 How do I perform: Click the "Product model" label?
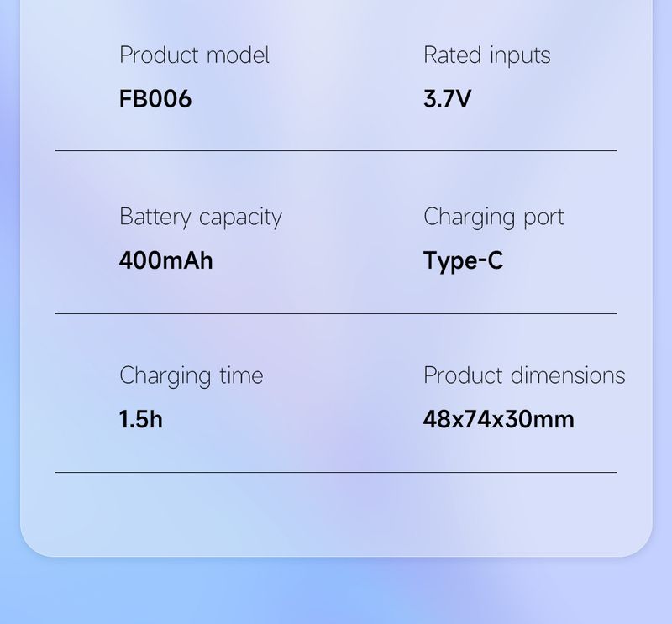[x=194, y=55]
